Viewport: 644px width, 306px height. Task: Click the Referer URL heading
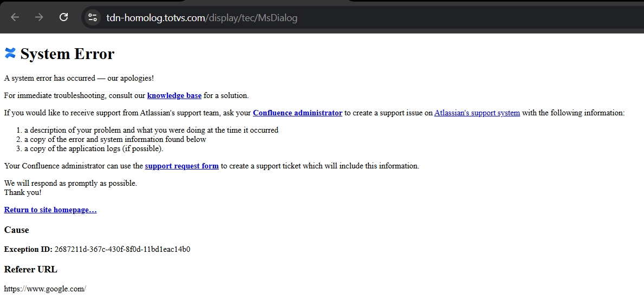pos(31,270)
